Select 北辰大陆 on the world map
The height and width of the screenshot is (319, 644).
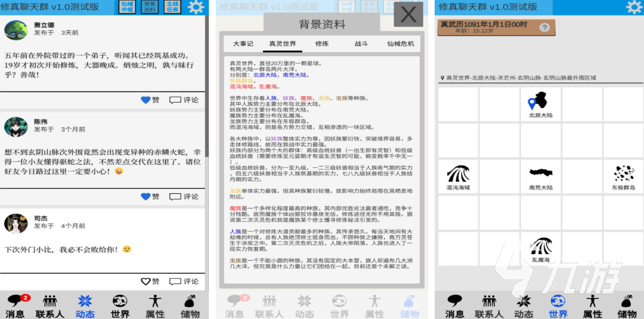pyautogui.click(x=541, y=105)
